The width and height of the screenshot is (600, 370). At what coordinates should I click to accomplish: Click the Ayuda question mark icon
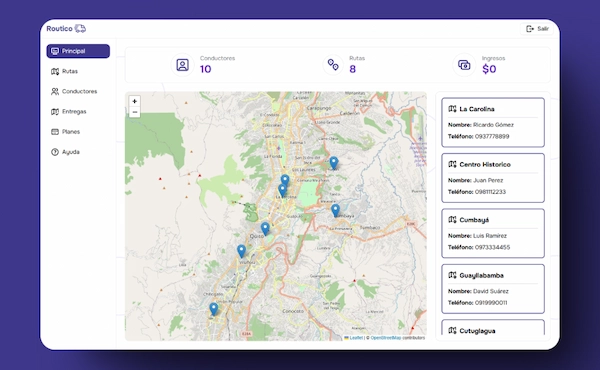(55, 152)
